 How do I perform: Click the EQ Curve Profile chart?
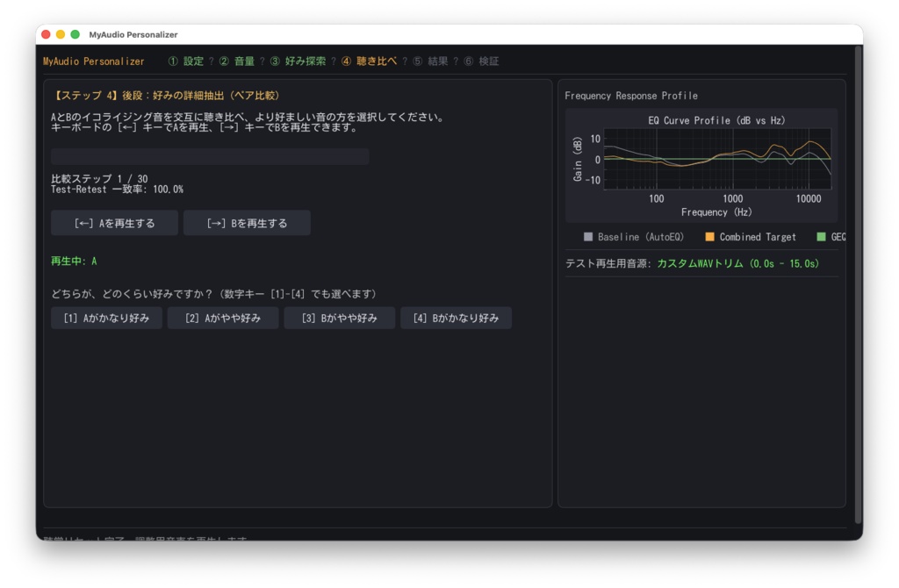point(717,159)
